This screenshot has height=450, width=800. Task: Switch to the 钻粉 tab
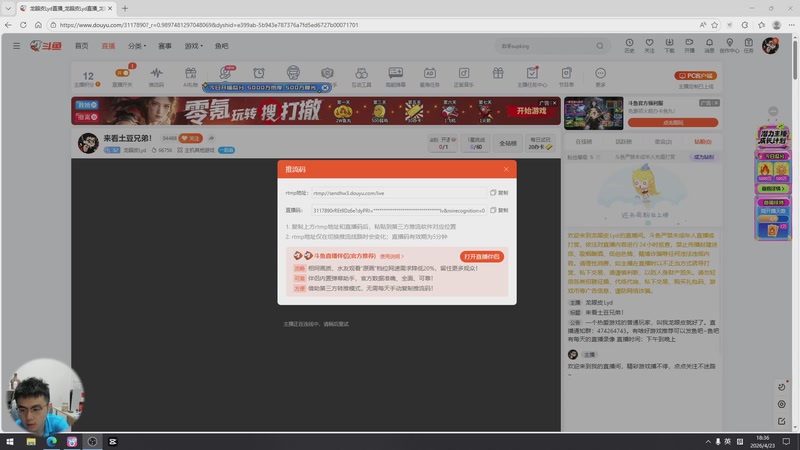click(x=703, y=142)
